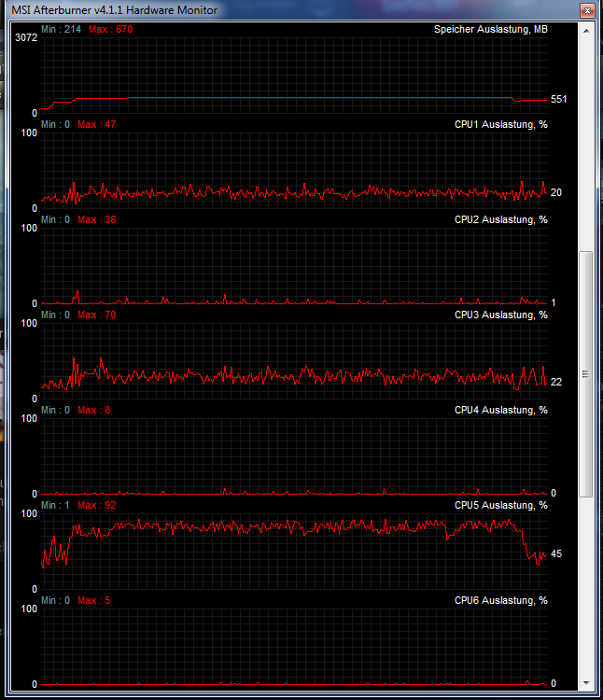Image resolution: width=603 pixels, height=700 pixels.
Task: Click the 'Max : 70' value for CPU3
Action: pyautogui.click(x=97, y=315)
